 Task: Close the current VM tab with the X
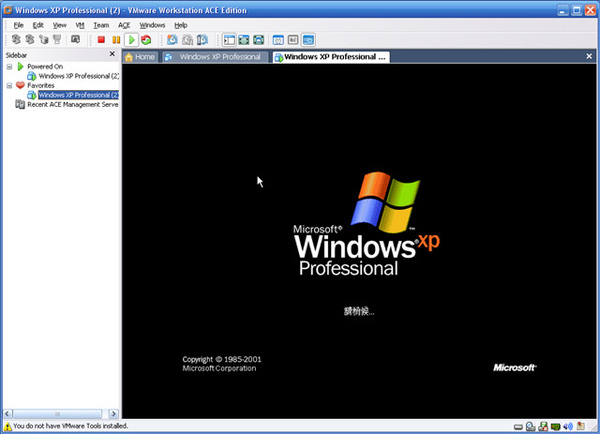point(589,56)
